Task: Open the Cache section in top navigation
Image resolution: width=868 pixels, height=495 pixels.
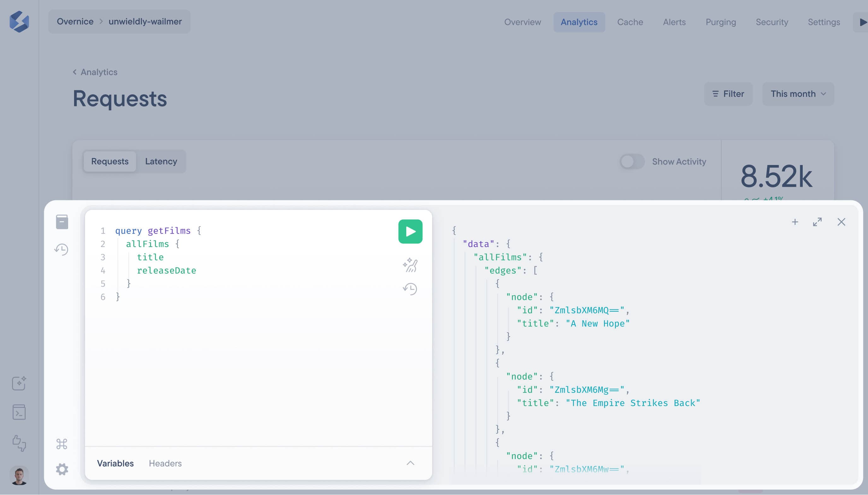Action: point(630,22)
